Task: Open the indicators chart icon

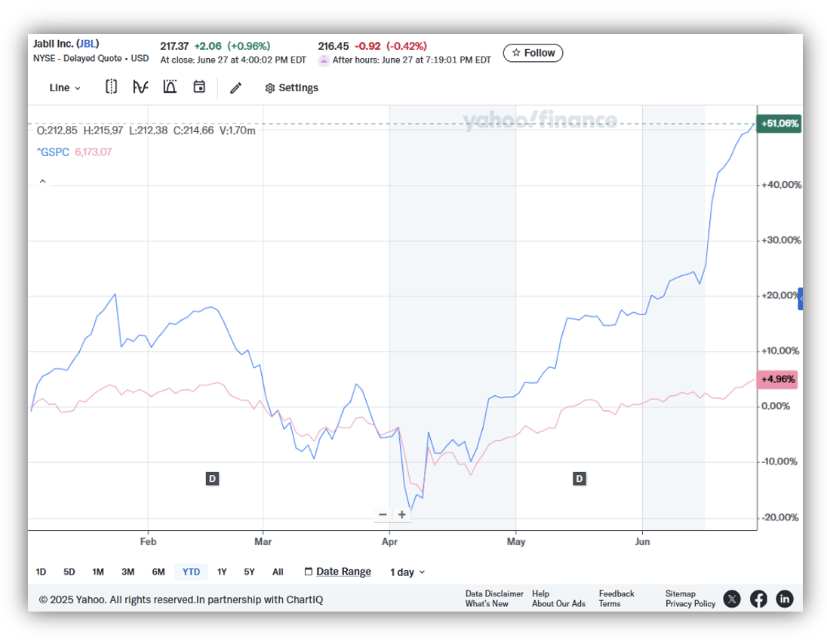Action: click(x=140, y=87)
